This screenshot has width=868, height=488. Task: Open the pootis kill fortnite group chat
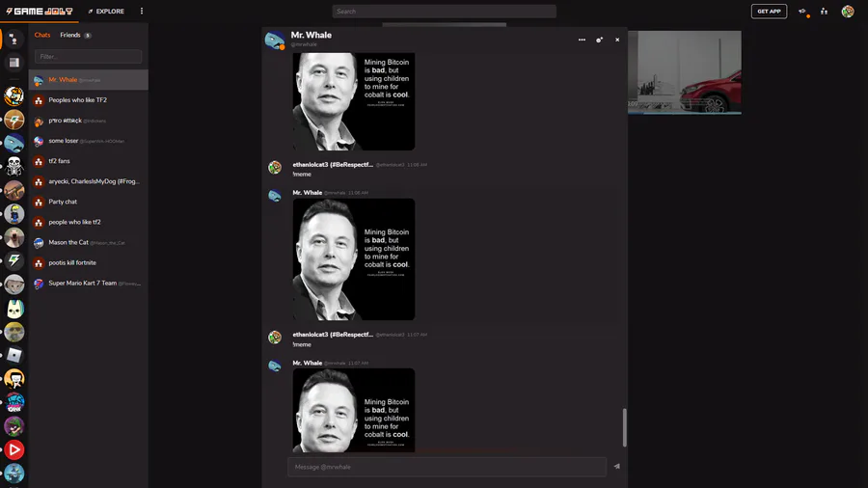click(89, 263)
